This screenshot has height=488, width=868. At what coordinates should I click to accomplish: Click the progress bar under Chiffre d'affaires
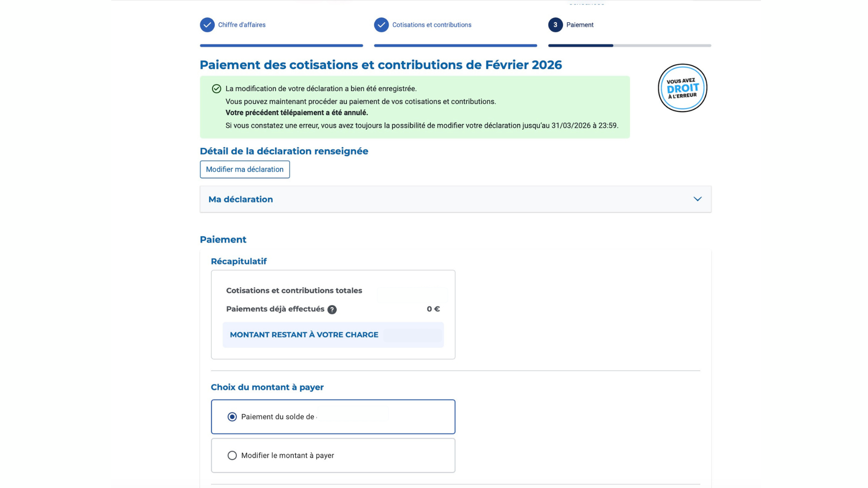click(281, 45)
